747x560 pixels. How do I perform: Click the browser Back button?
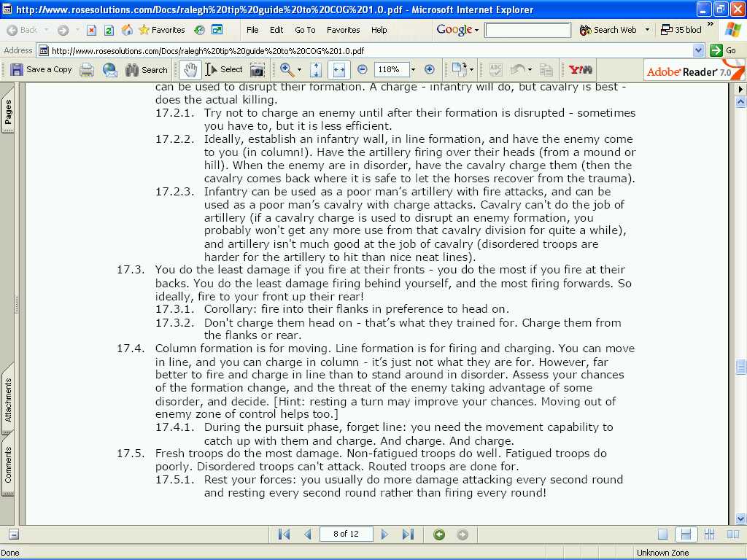coord(23,30)
